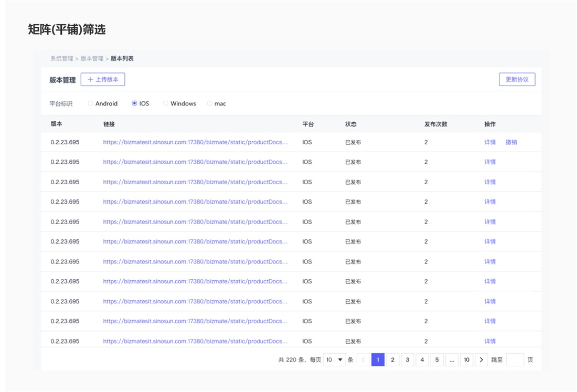This screenshot has height=392, width=577.
Task: Go to 版本管理 in the breadcrumb
Action: coord(92,59)
